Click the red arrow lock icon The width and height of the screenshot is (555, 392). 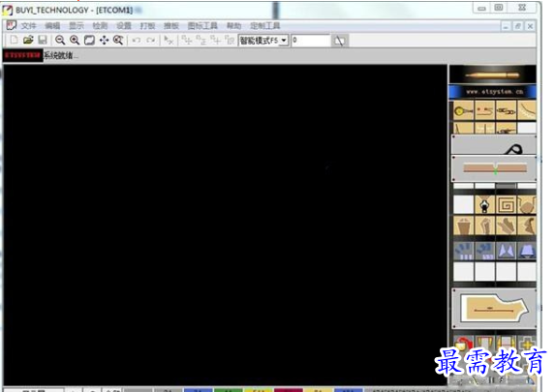pyautogui.click(x=463, y=345)
